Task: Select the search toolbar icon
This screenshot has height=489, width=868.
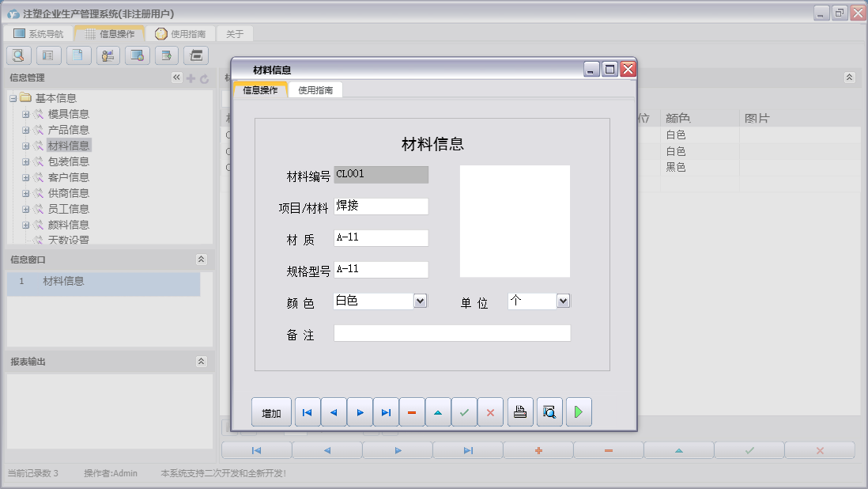Action: click(18, 55)
